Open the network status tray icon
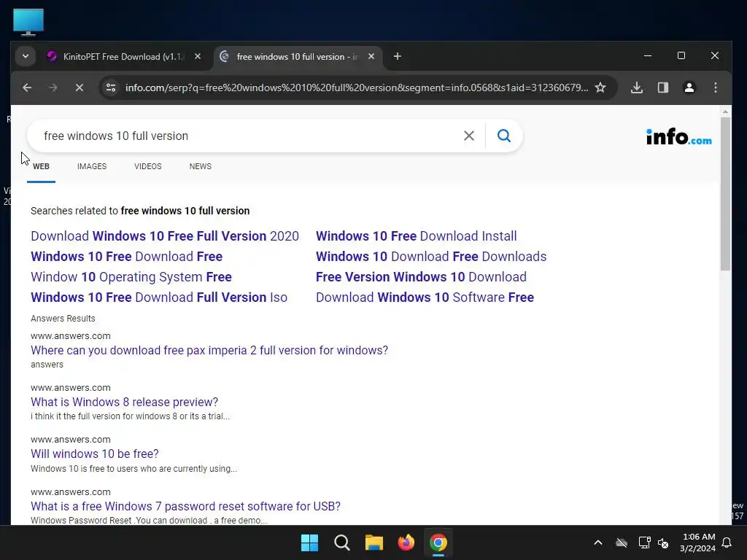The image size is (747, 560). point(644,542)
